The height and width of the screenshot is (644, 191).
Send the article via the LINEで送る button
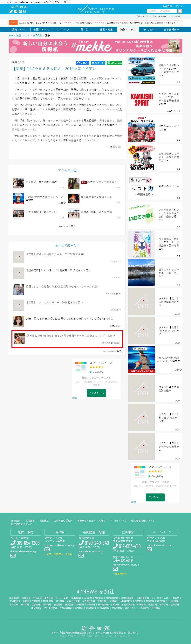(x=114, y=63)
